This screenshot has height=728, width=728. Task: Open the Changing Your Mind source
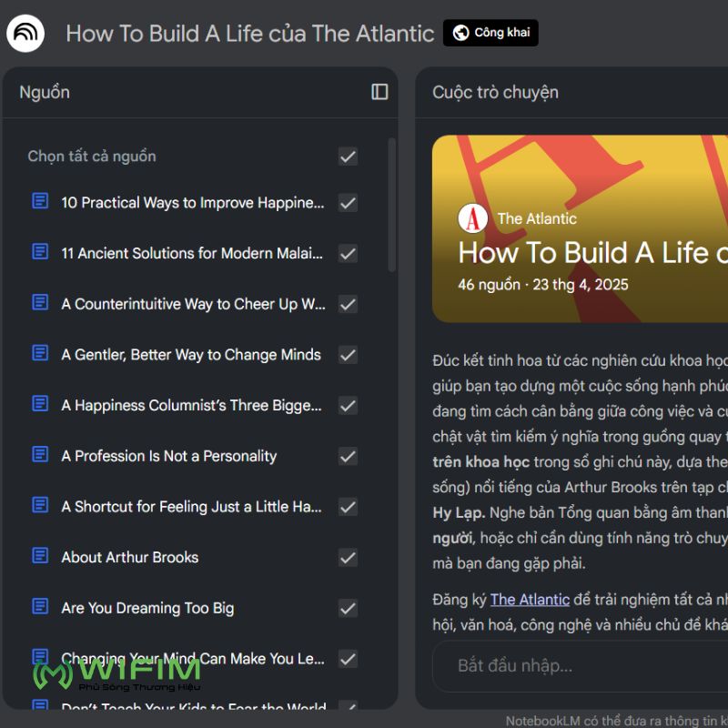tap(192, 658)
